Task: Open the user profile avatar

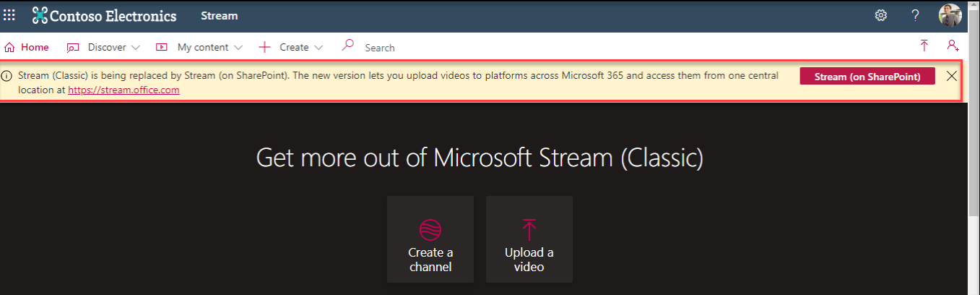Action: click(950, 15)
